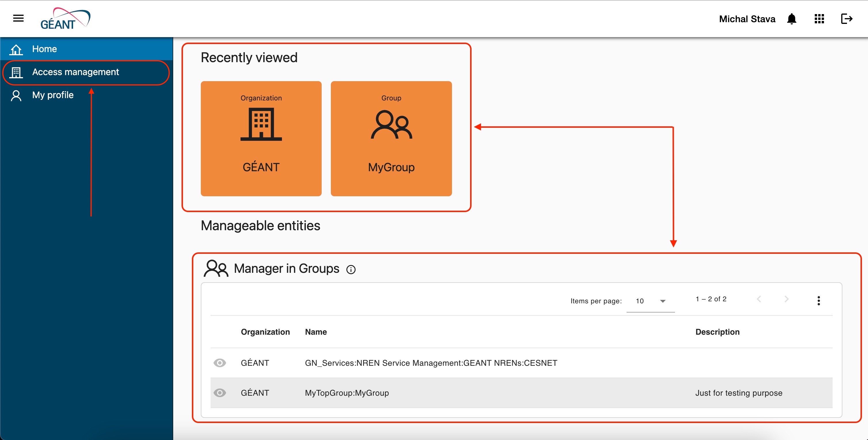The height and width of the screenshot is (440, 868).
Task: Click the Home house icon
Action: point(16,49)
